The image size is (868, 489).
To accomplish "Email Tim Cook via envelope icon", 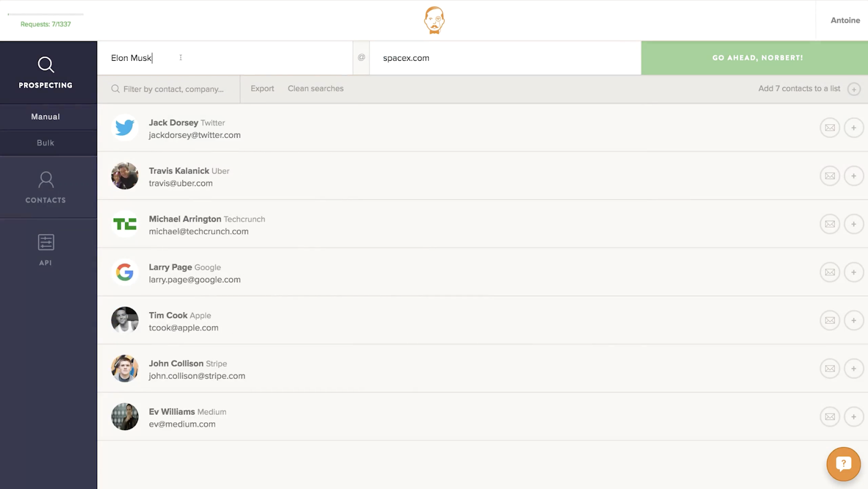I will [830, 320].
